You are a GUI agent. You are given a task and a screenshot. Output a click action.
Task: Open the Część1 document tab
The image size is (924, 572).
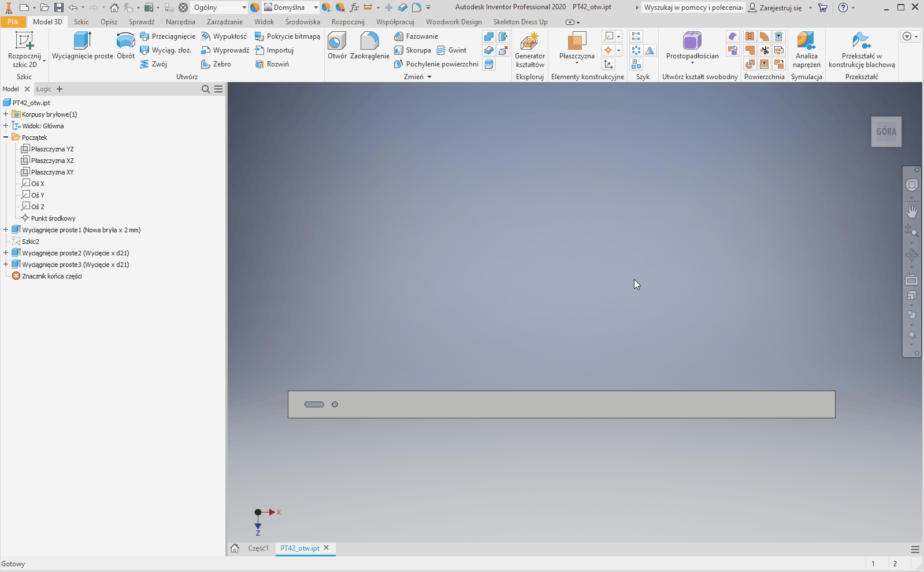click(258, 548)
